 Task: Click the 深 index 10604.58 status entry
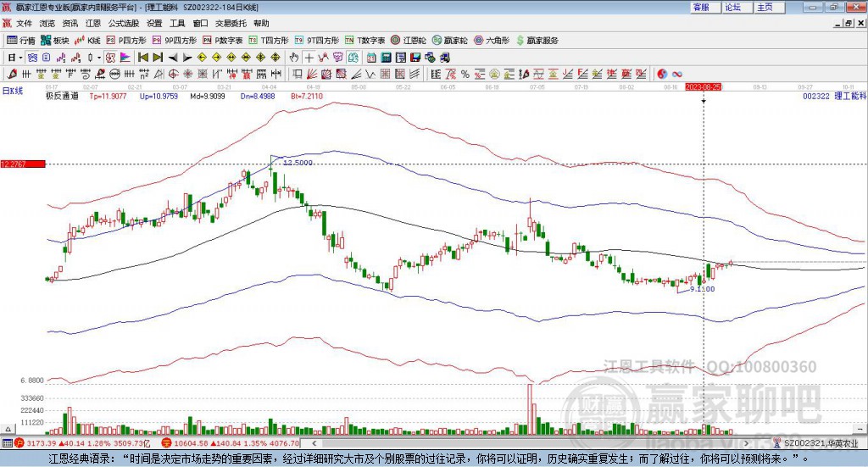click(x=231, y=443)
